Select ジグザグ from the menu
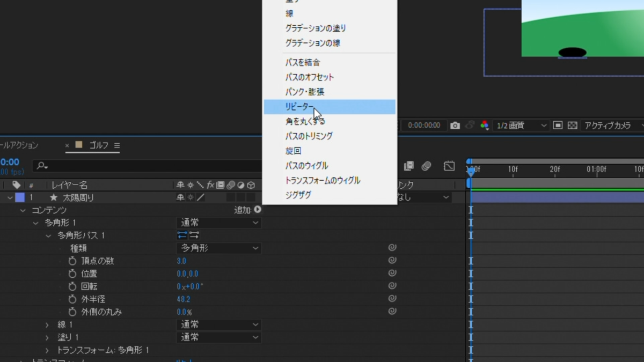Viewport: 644px width, 362px height. click(330, 195)
